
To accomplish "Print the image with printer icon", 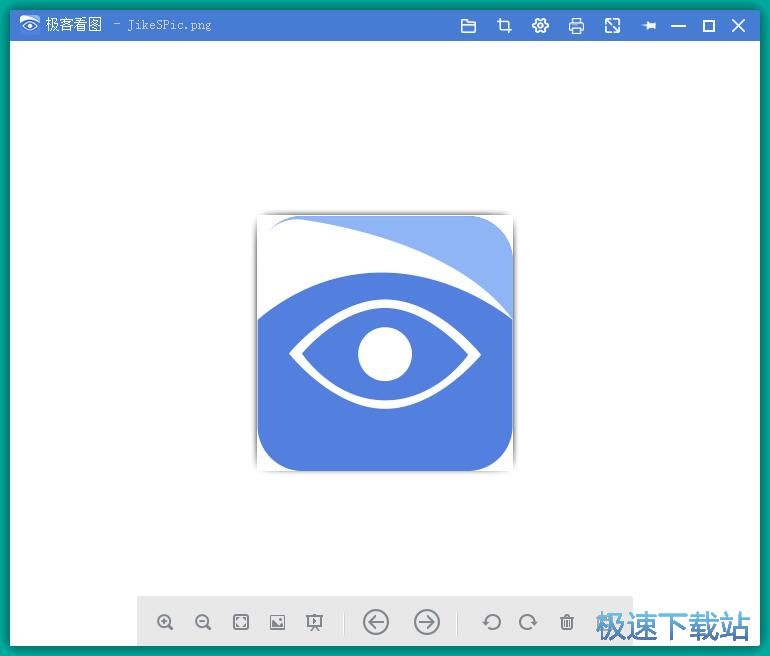I will (576, 26).
